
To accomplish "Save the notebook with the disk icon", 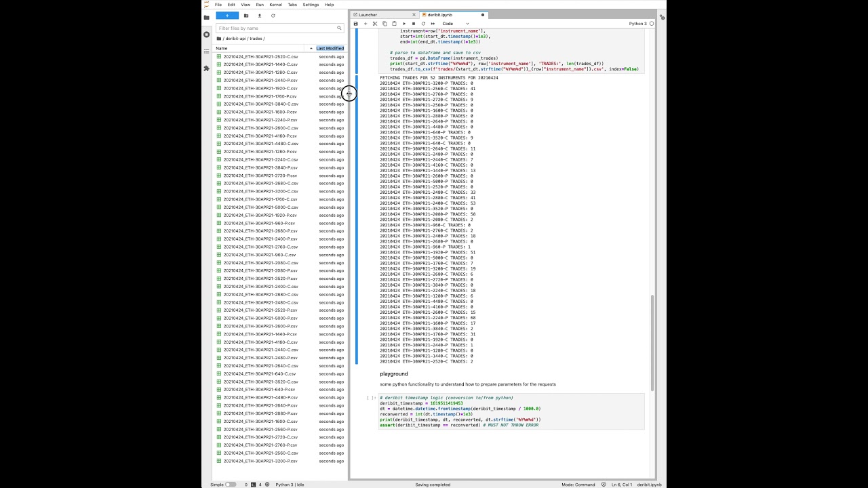I will (355, 24).
